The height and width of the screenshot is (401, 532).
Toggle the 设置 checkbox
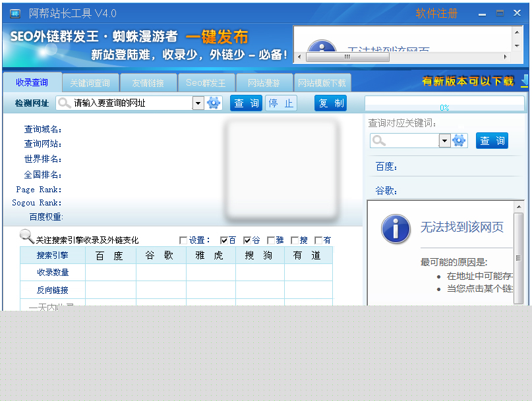pos(183,240)
